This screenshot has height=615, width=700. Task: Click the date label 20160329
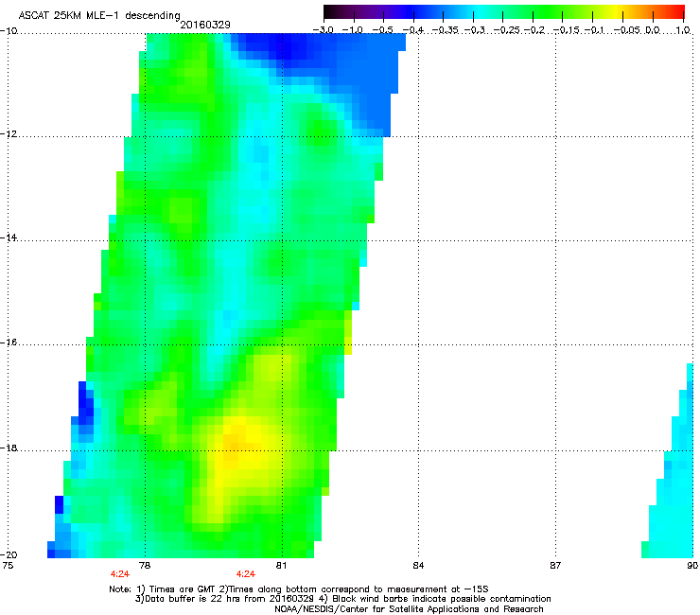click(x=205, y=25)
